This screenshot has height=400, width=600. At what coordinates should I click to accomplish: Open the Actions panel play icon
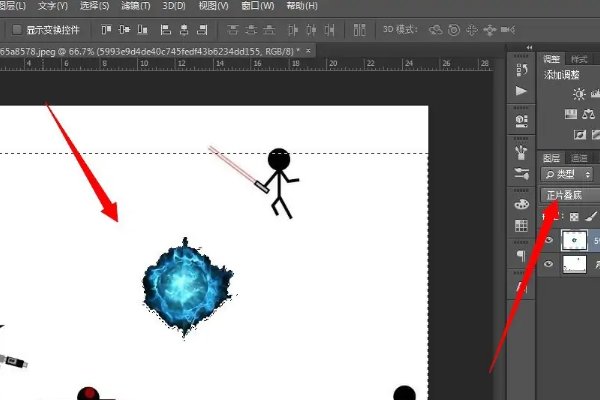[x=521, y=91]
